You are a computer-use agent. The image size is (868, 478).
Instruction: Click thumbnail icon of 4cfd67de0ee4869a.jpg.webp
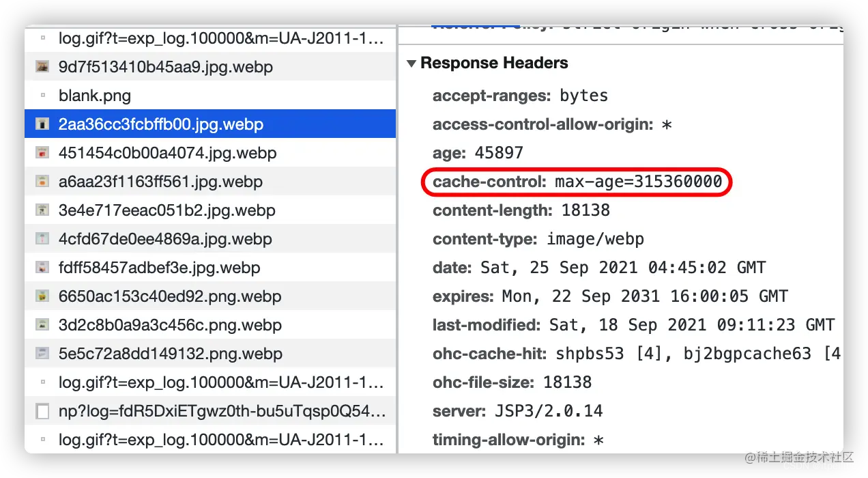(42, 239)
